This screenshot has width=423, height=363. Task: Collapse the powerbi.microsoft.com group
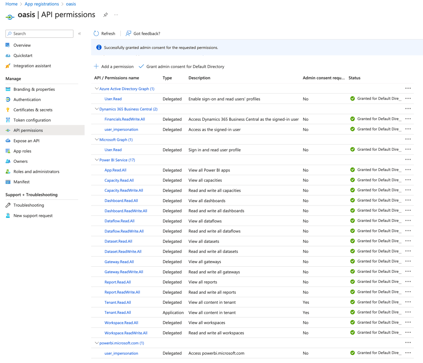(x=97, y=343)
